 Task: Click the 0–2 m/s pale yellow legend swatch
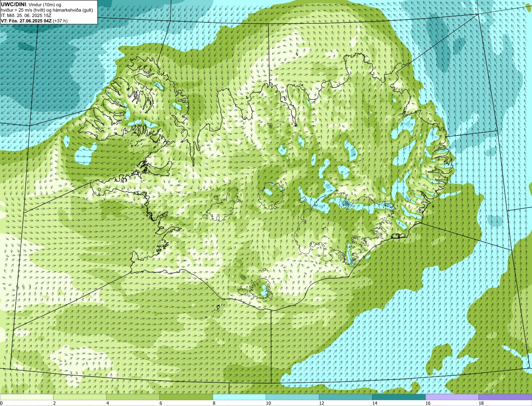(27, 397)
